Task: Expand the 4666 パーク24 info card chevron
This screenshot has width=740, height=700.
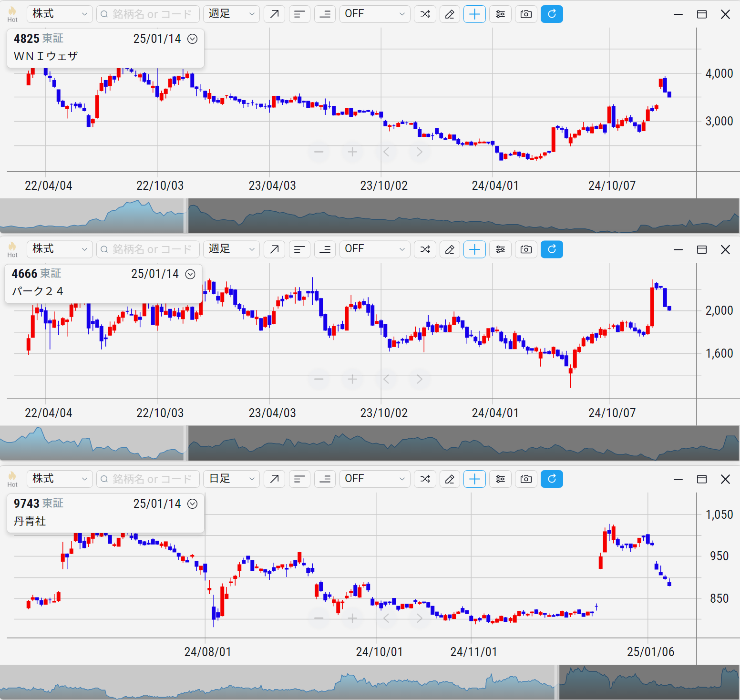Action: (x=190, y=274)
